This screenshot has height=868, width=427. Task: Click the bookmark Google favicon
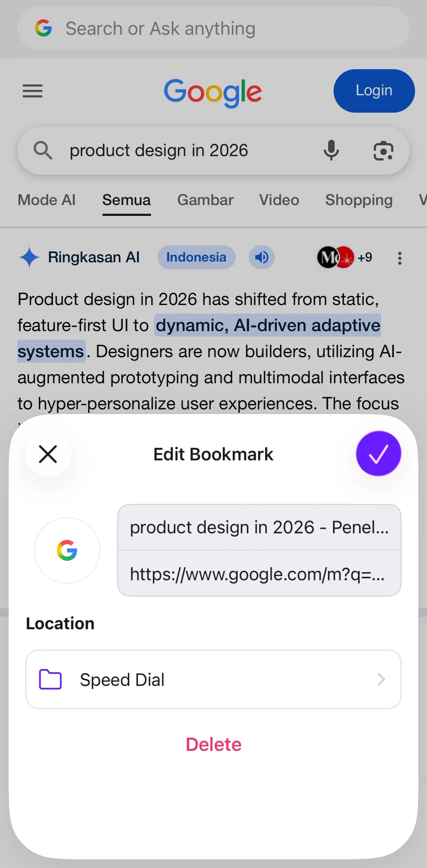pos(67,550)
